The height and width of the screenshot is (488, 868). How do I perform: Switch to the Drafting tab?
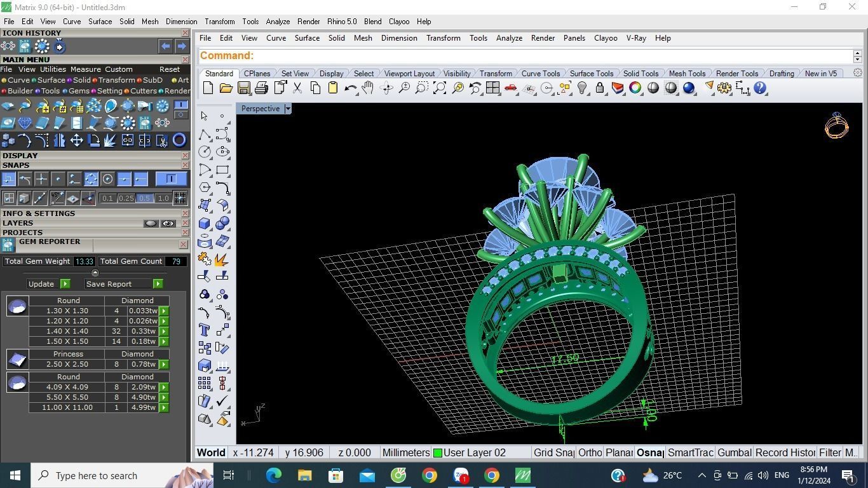pyautogui.click(x=781, y=74)
